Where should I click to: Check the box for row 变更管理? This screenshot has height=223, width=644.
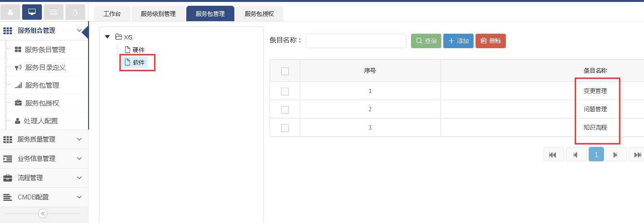284,91
